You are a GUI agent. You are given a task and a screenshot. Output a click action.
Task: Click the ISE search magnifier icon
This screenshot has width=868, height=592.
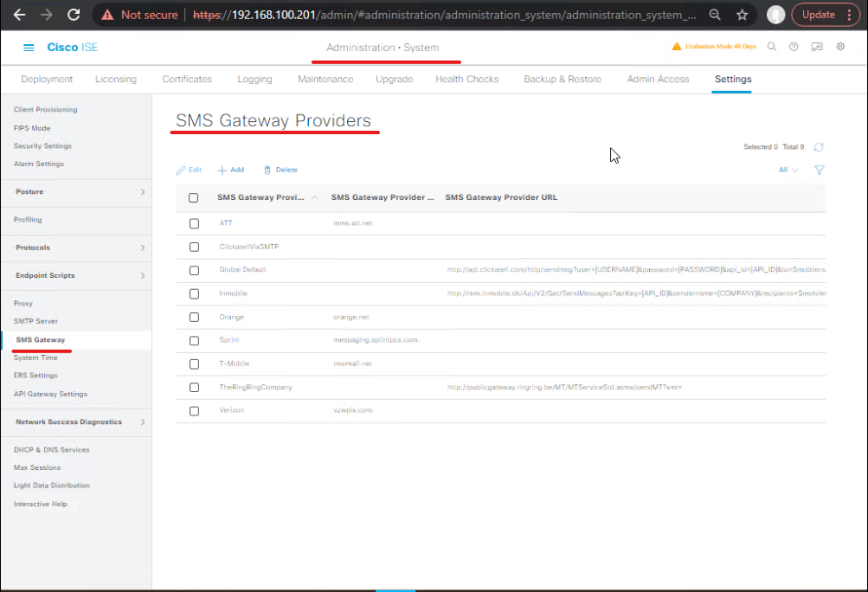772,47
